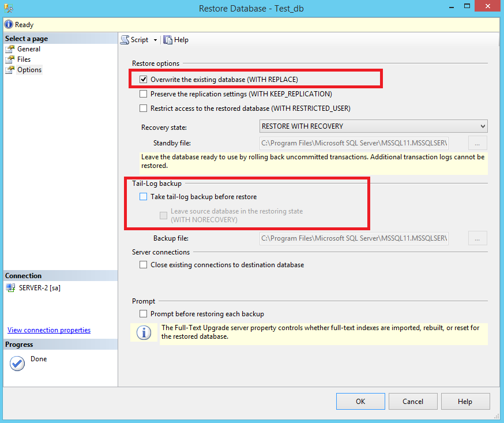Open View connection properties link
The height and width of the screenshot is (423, 504).
click(49, 330)
